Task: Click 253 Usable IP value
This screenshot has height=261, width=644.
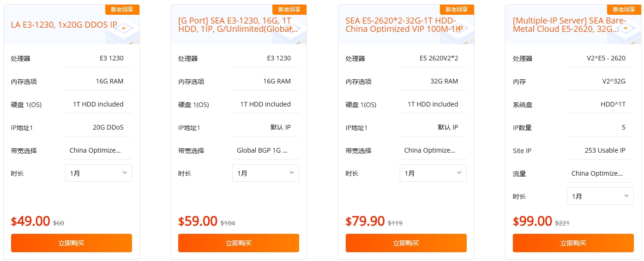Action: 605,150
